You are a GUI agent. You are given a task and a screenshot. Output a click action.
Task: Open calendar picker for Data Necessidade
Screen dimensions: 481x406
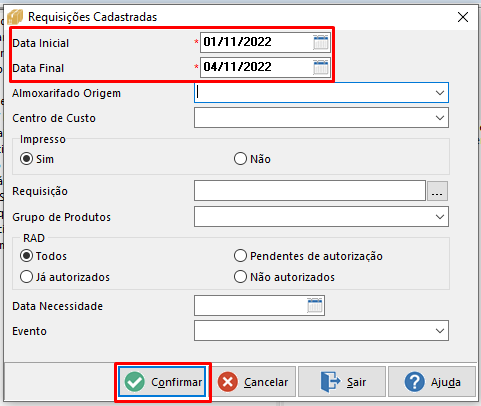(x=315, y=305)
